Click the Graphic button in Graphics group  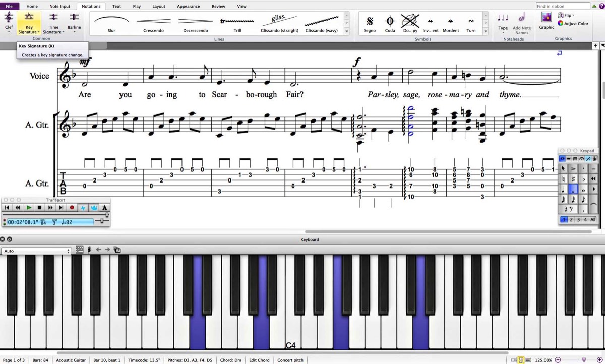pos(547,20)
